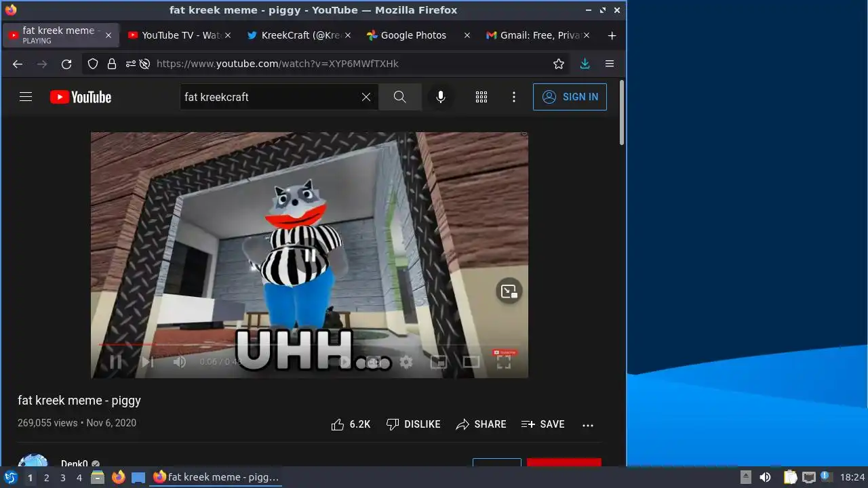Reload the page
The height and width of the screenshot is (488, 868).
[x=66, y=64]
